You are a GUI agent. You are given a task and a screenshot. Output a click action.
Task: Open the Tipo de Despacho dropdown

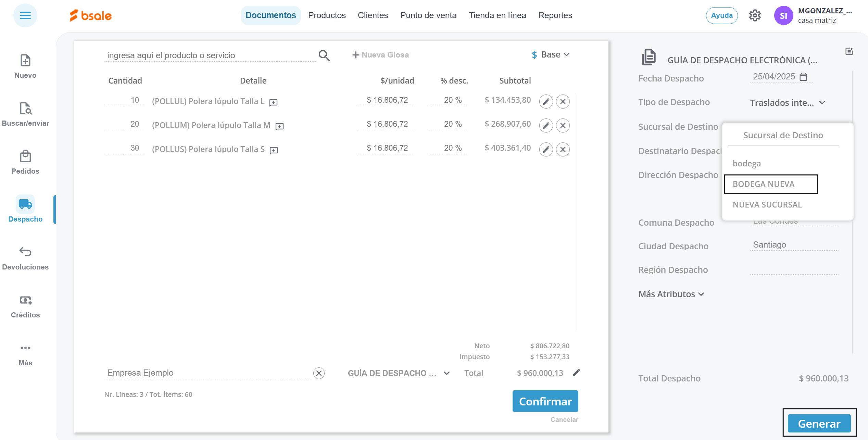tap(788, 103)
